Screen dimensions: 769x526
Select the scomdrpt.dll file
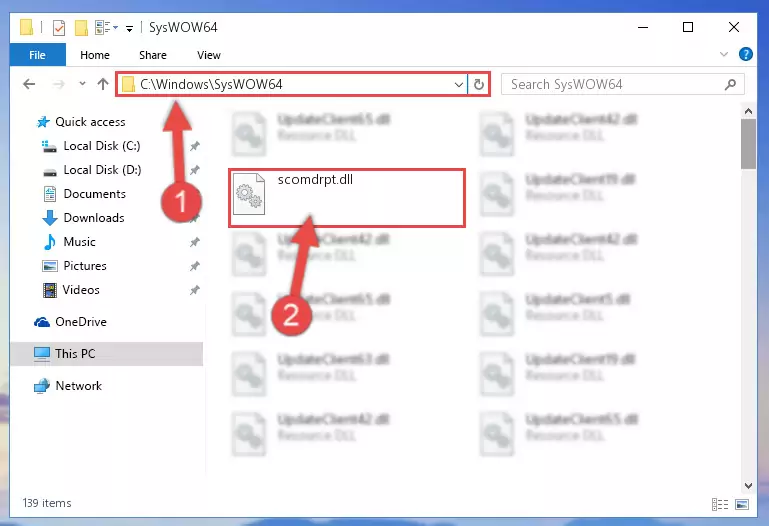(x=347, y=198)
